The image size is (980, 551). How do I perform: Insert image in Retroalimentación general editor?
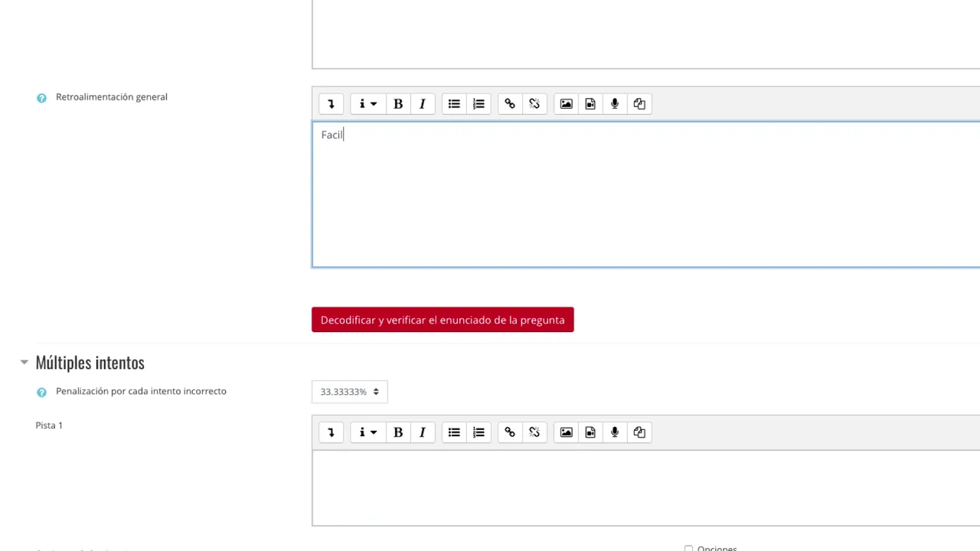(x=566, y=104)
